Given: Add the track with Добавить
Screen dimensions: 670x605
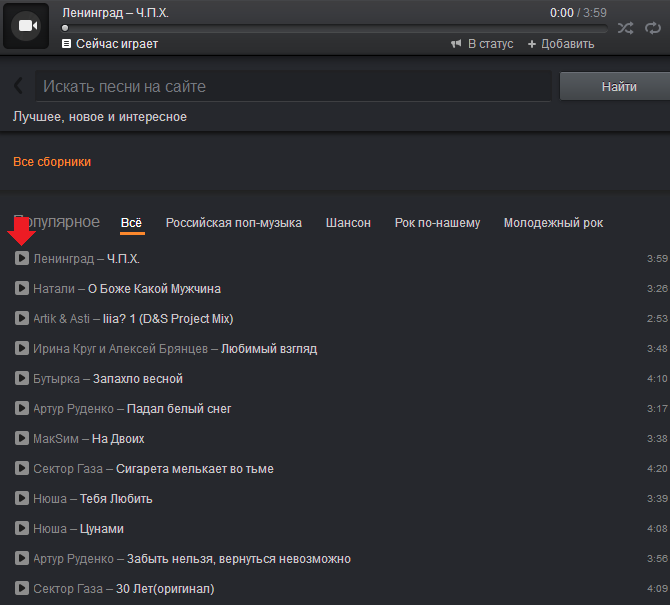Looking at the screenshot, I should (561, 44).
